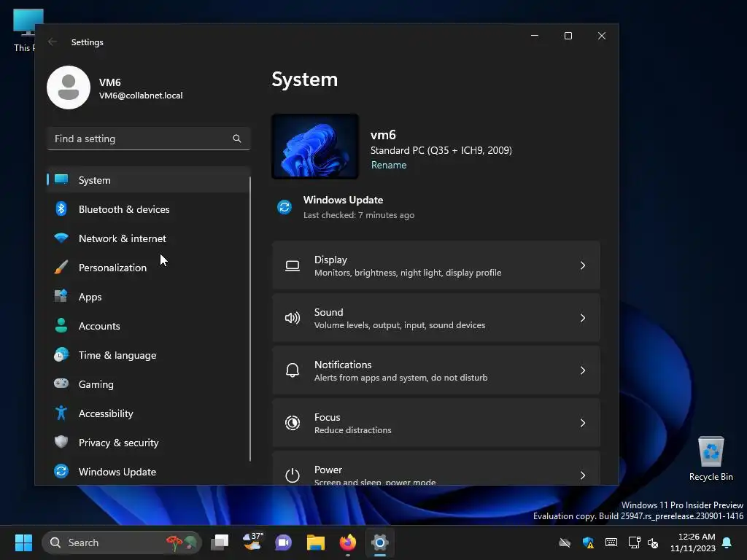
Task: Click the Notifications bell icon
Action: (x=293, y=370)
